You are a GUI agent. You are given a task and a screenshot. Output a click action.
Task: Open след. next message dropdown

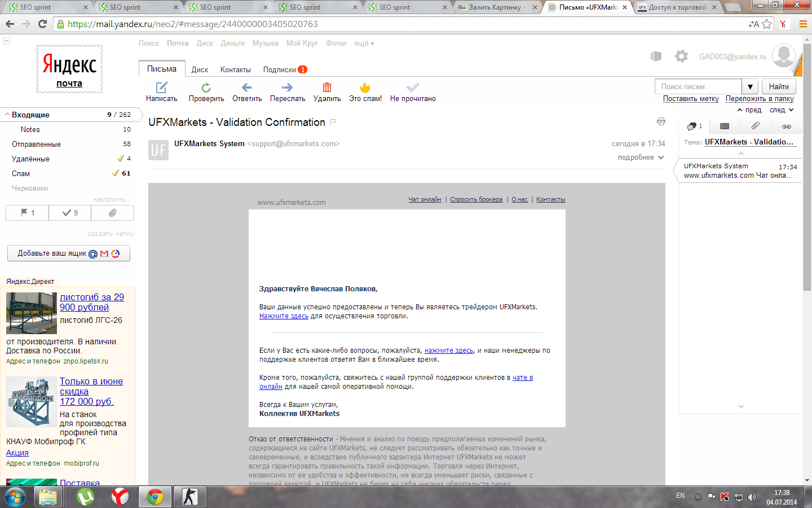point(782,110)
